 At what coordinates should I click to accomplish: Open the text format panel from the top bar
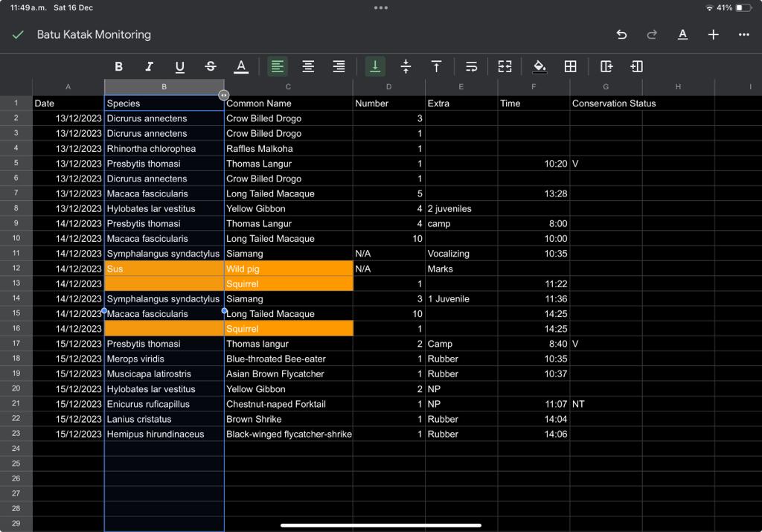[682, 34]
